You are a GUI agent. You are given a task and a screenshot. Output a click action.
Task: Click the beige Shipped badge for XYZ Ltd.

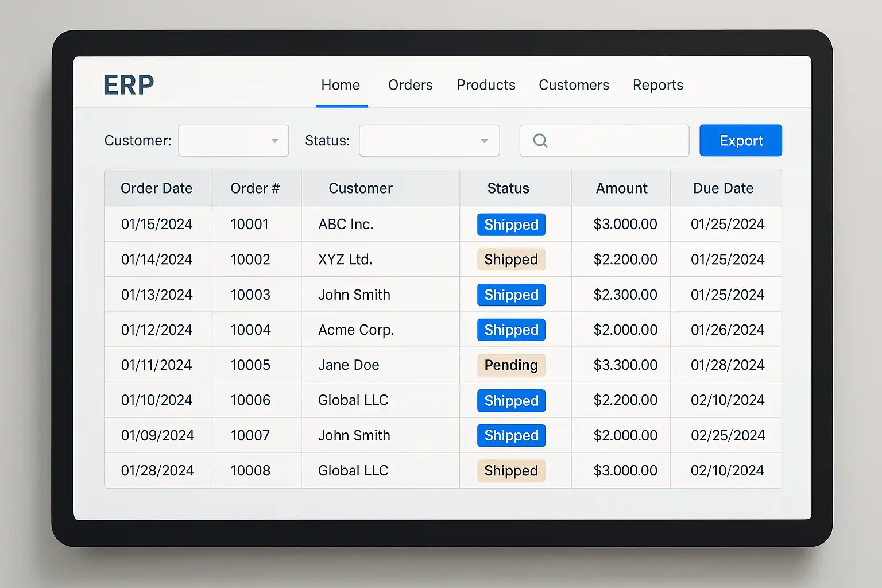coord(511,260)
